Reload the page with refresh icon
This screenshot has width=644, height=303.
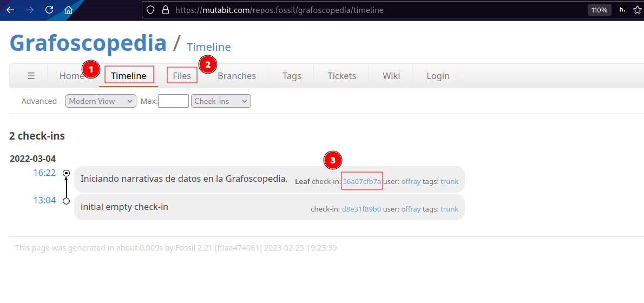(x=49, y=10)
